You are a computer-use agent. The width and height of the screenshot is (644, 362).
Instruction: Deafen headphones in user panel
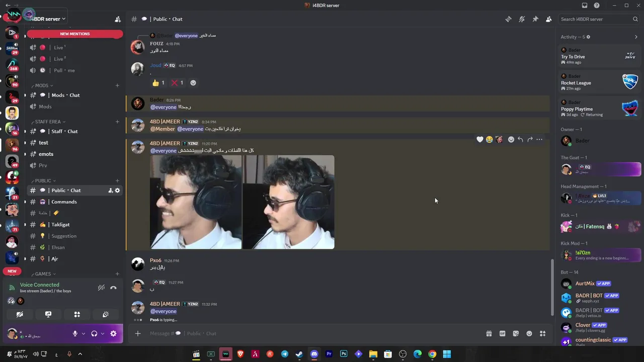94,333
